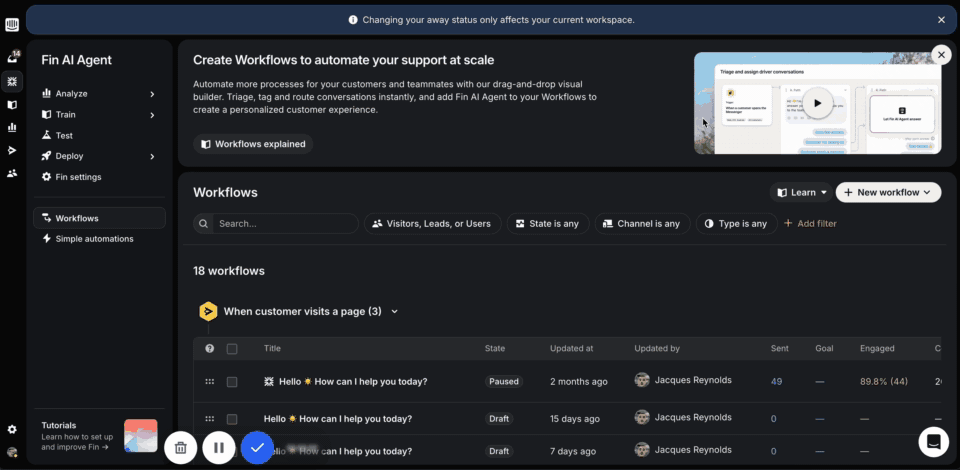Click the round pause button at bottom
960x470 pixels.
coord(219,447)
